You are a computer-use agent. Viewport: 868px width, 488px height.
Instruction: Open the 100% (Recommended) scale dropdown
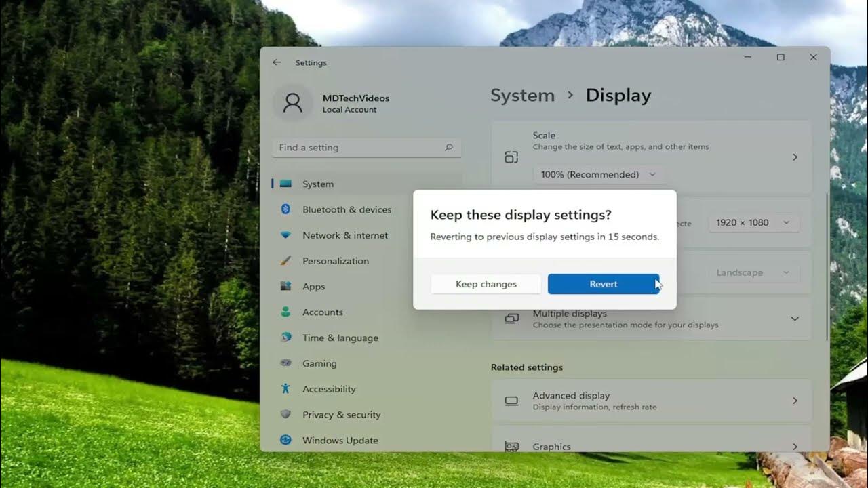pyautogui.click(x=599, y=174)
